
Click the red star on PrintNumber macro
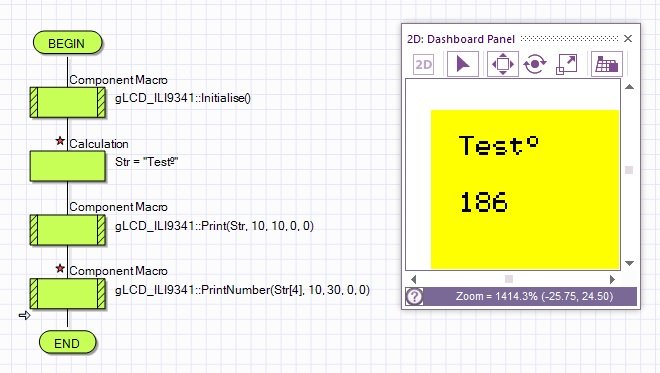pyautogui.click(x=60, y=268)
